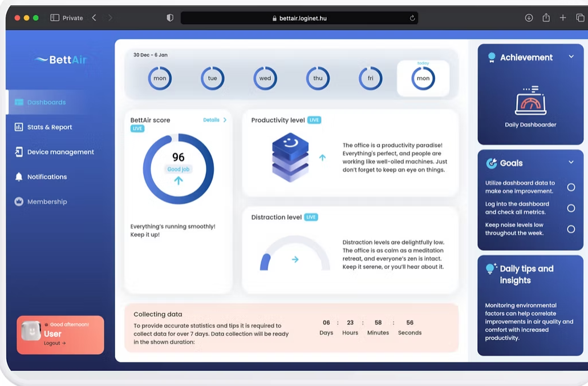
Task: Click the Distraction level LIVE badge
Action: coord(311,217)
